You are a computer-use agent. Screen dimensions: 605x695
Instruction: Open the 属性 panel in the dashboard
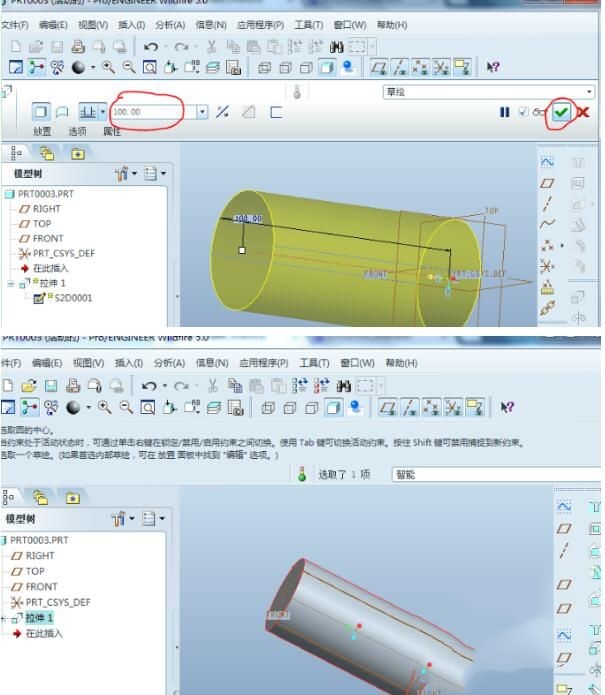112,132
